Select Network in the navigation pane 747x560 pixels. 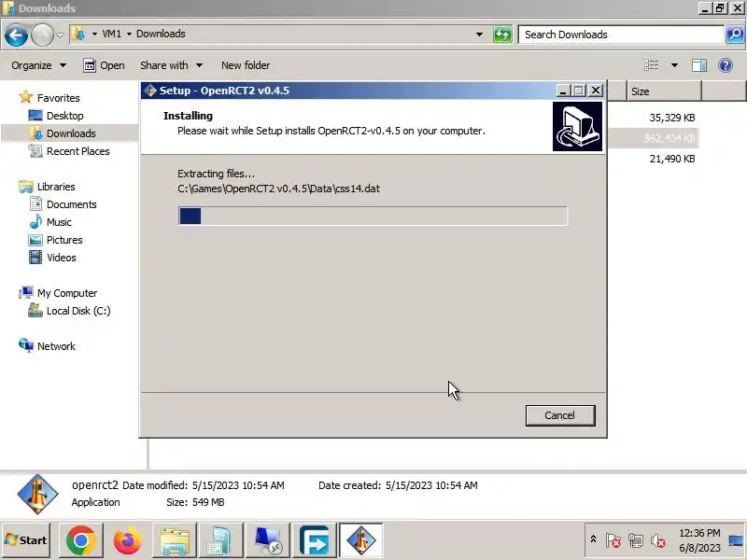point(47,346)
